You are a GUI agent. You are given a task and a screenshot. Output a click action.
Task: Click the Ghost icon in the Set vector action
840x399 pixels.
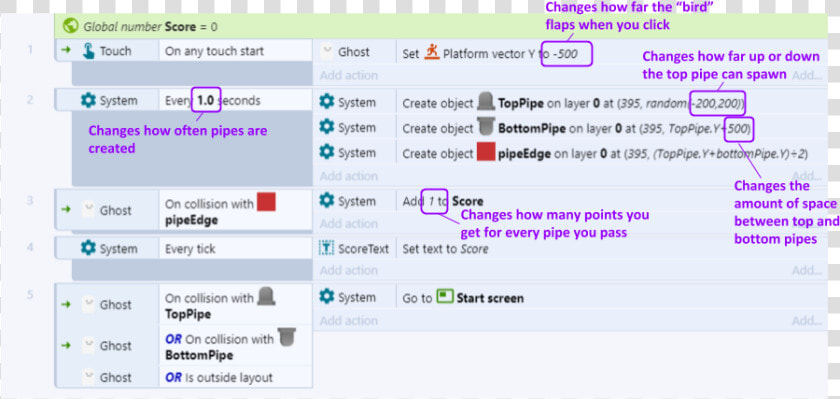tap(326, 52)
